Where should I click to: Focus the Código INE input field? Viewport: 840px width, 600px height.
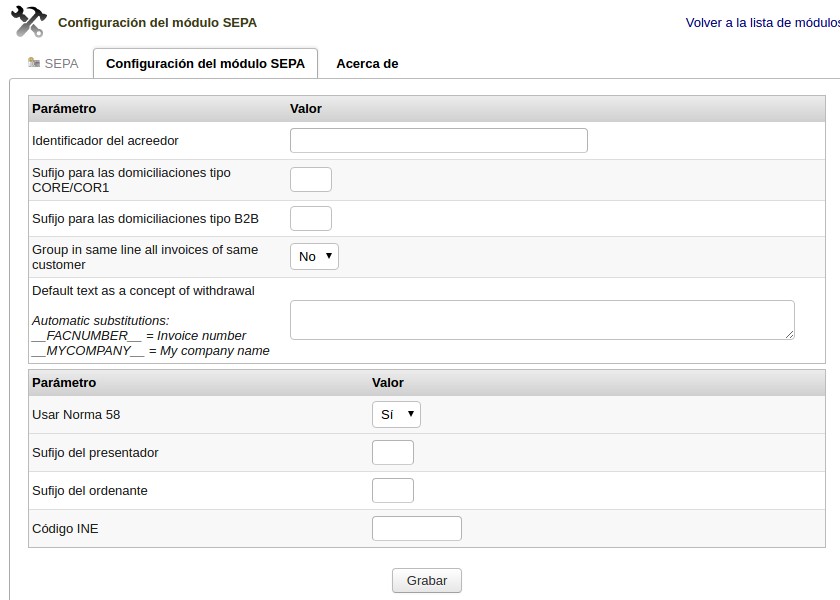(416, 529)
